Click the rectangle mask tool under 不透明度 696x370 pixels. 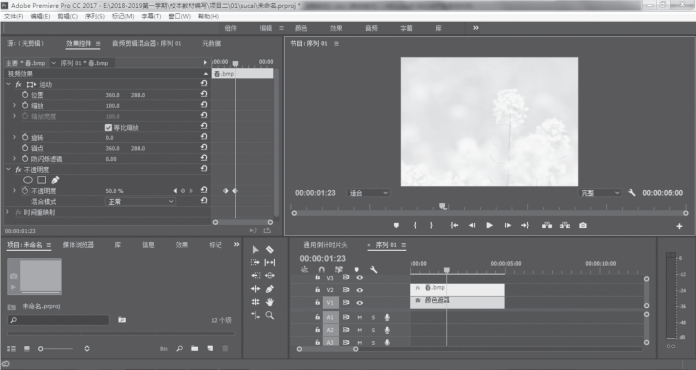pyautogui.click(x=41, y=180)
